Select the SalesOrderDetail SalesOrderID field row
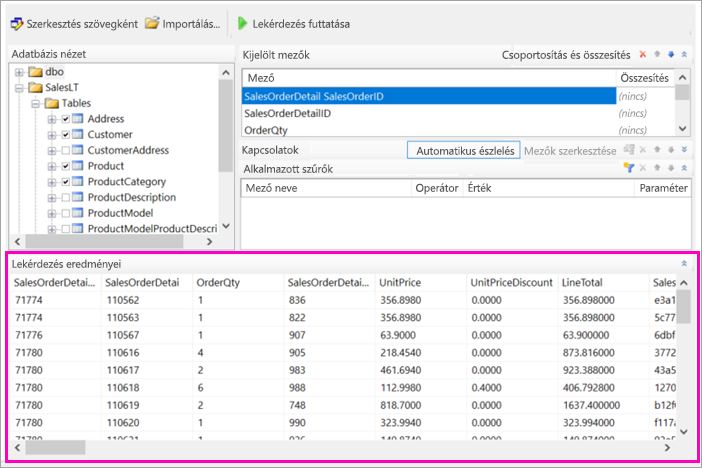Image resolution: width=702 pixels, height=468 pixels. pyautogui.click(x=428, y=96)
